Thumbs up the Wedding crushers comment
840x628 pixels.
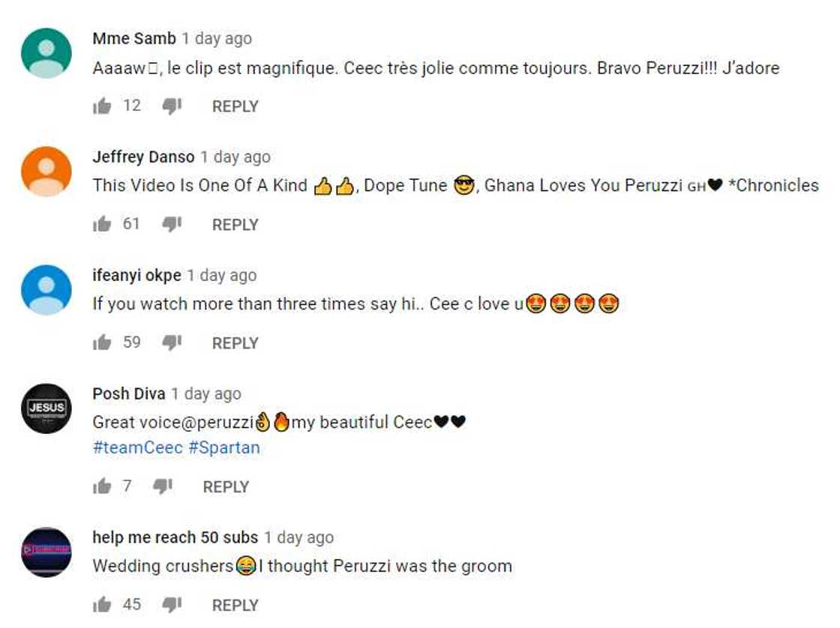(x=102, y=605)
